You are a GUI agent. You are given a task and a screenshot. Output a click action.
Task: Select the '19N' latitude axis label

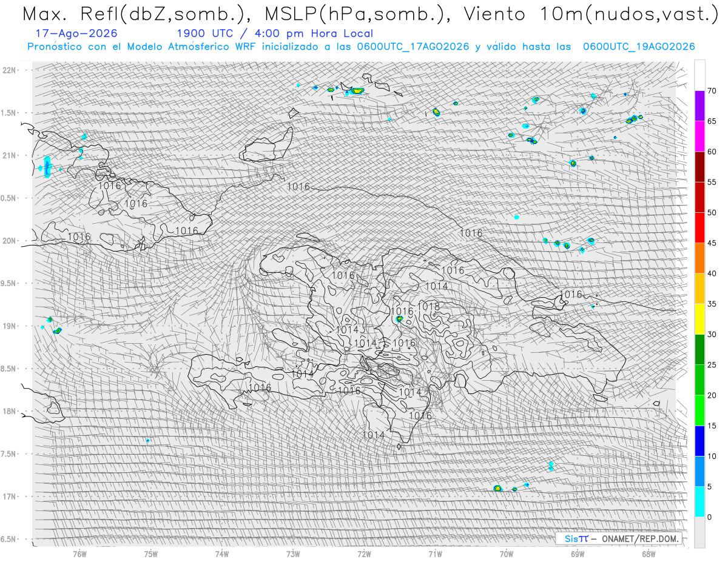9,326
